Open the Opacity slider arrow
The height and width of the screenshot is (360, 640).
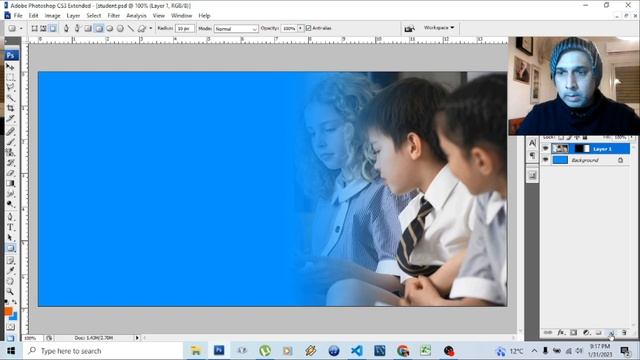[301, 29]
